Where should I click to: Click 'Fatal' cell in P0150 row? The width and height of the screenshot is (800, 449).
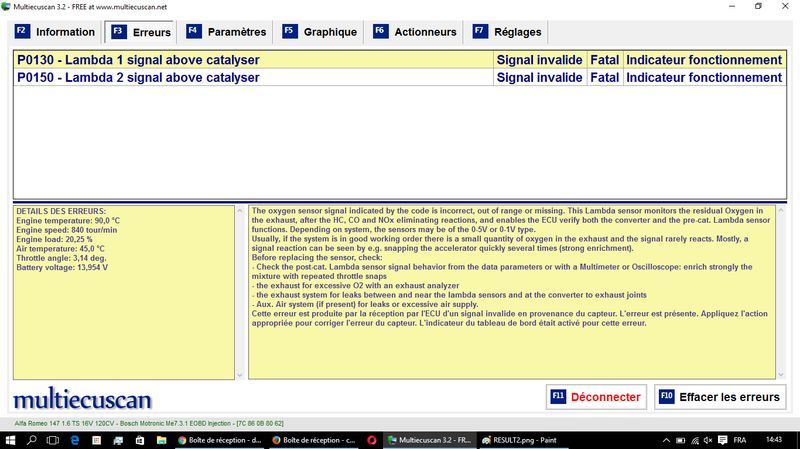pos(605,78)
